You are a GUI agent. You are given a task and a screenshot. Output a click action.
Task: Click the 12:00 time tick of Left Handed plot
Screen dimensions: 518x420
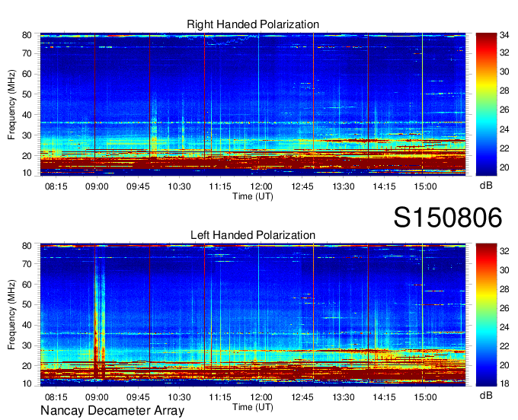(261, 397)
